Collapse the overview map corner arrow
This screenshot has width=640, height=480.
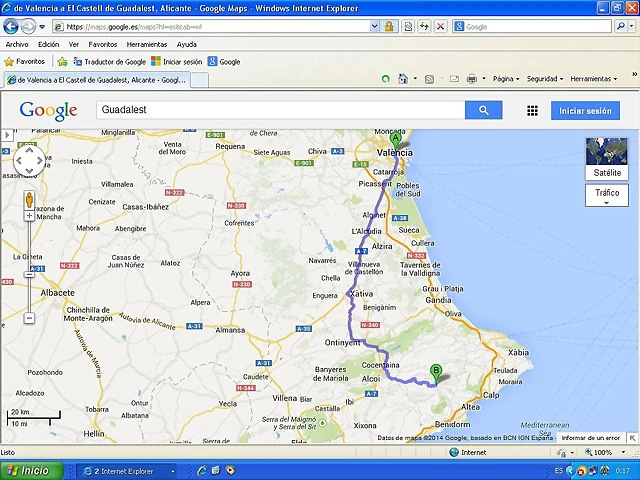632,438
